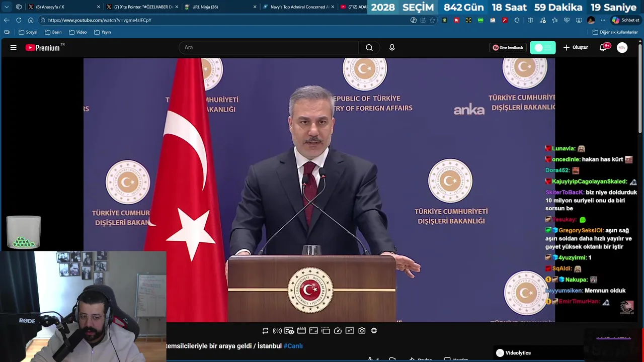
Task: Close the URL Ninja tab
Action: [x=255, y=7]
